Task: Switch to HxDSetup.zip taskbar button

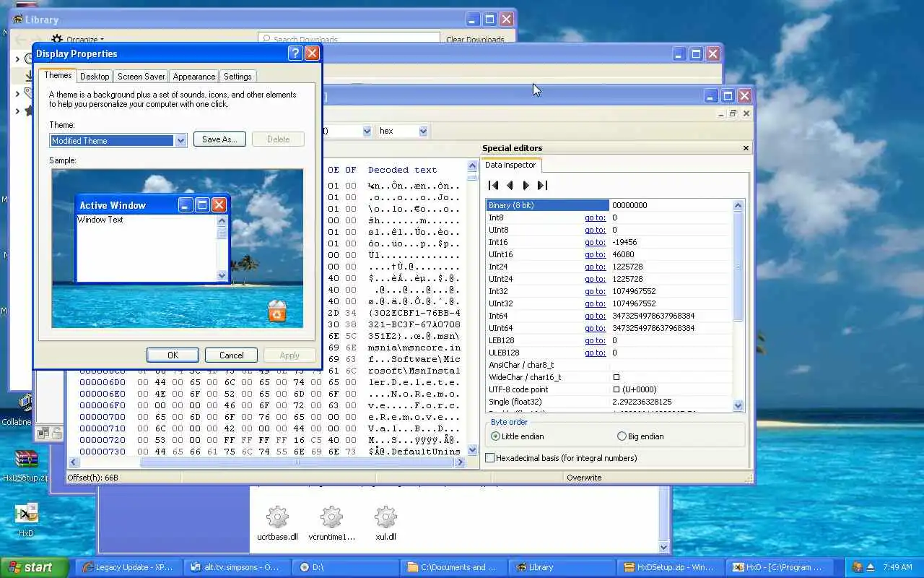Action: 670,567
